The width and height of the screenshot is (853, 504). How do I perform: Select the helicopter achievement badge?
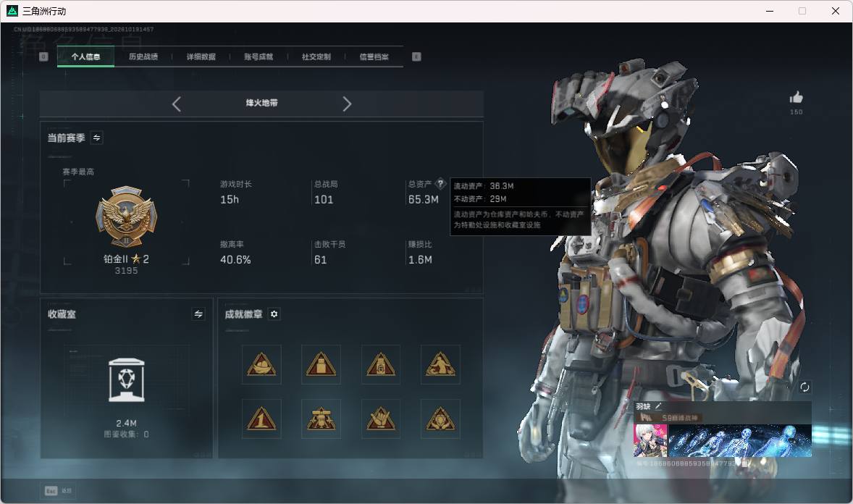(321, 419)
